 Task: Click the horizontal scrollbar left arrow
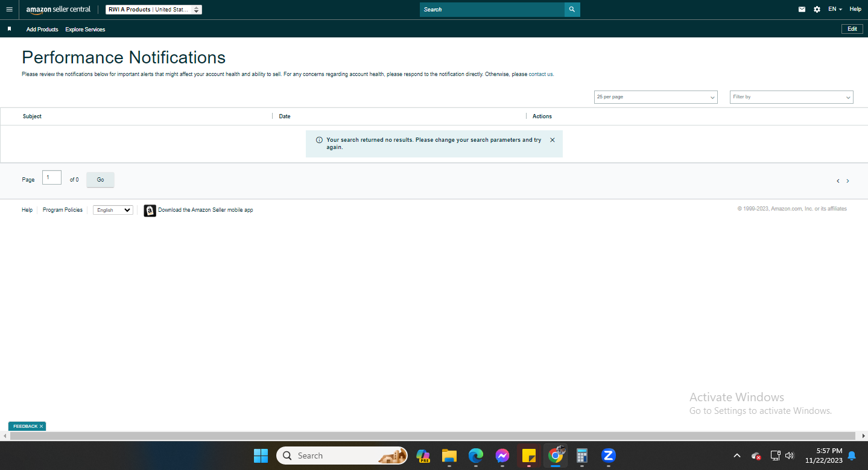[4, 436]
